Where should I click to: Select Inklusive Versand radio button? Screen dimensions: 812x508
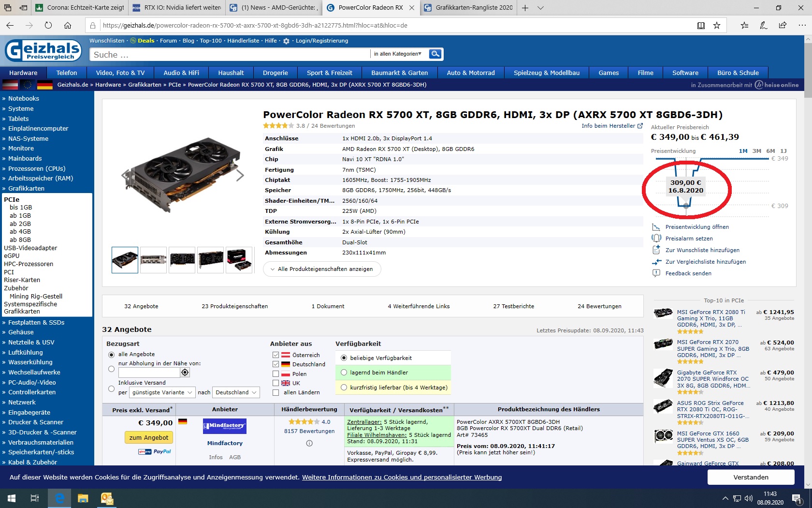pyautogui.click(x=112, y=388)
